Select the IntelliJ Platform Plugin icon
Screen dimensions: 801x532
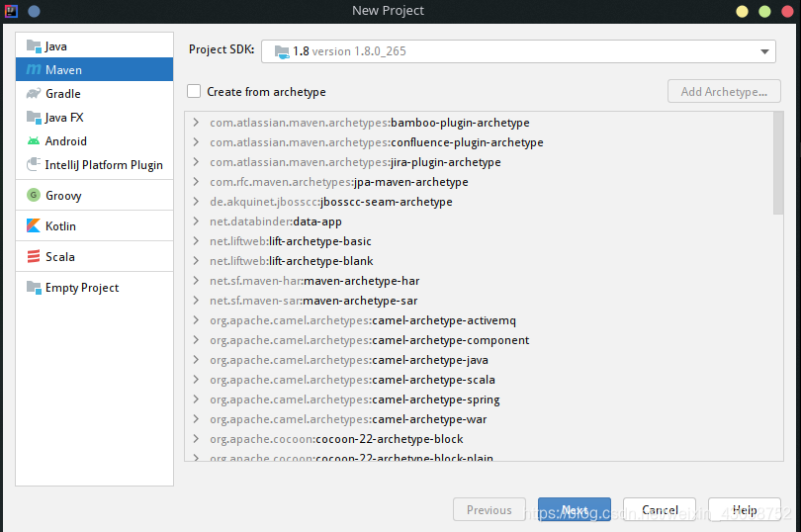tap(34, 164)
